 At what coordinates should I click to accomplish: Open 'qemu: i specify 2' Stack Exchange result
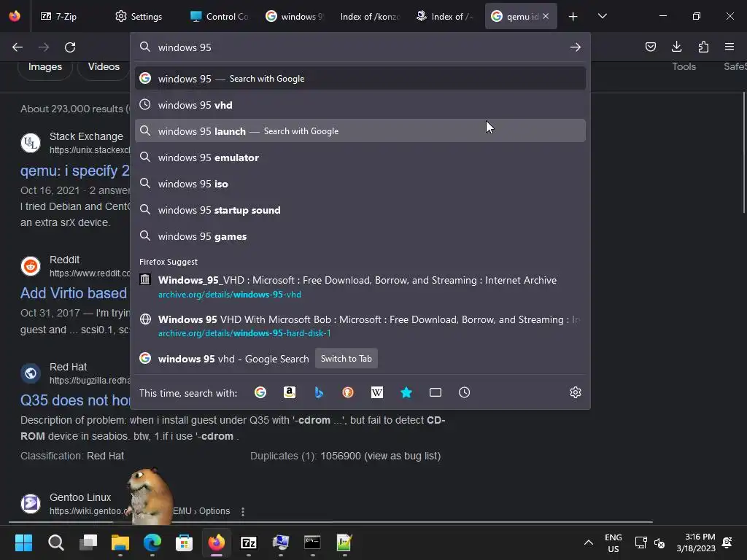75,171
